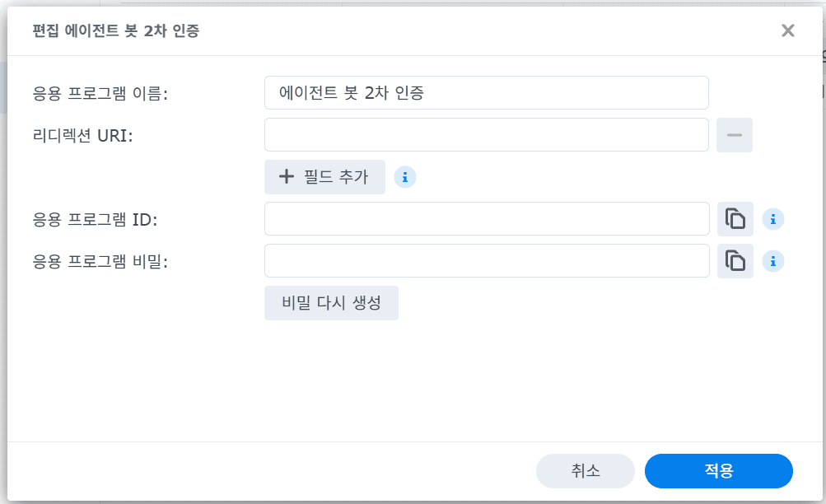Image resolution: width=826 pixels, height=504 pixels.
Task: Copy the 응용 프로그램 ID value
Action: 735,218
